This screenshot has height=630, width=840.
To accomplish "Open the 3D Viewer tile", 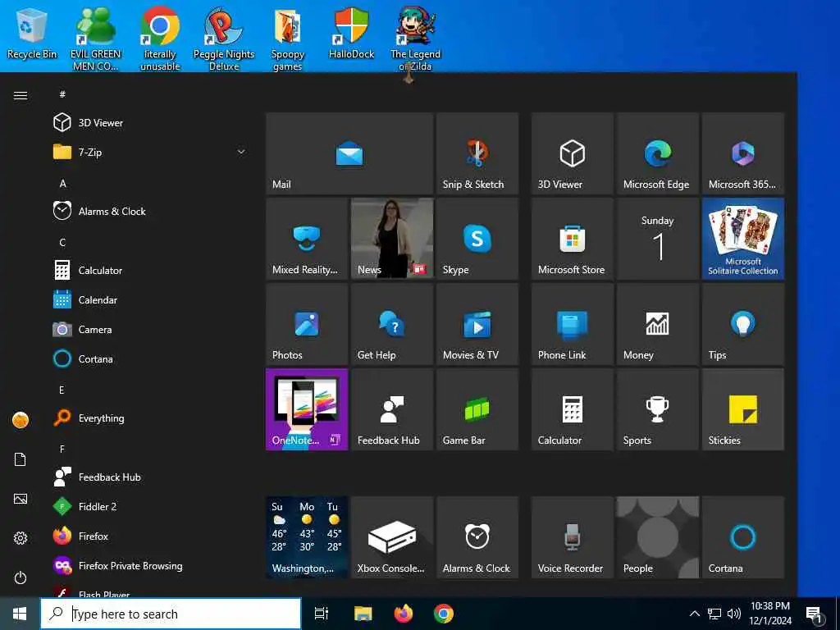I will (572, 153).
